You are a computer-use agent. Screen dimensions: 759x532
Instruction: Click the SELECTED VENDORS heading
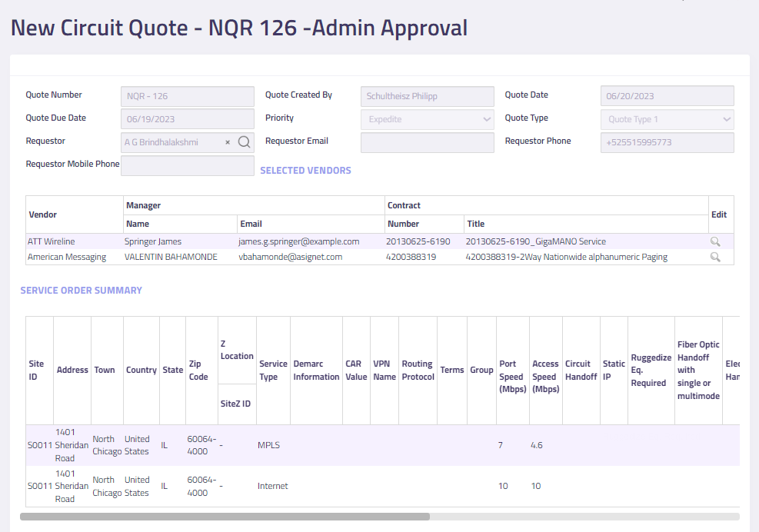pos(305,171)
